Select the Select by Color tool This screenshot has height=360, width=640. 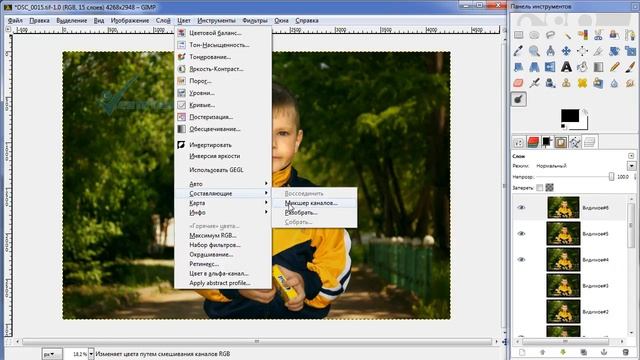582,35
